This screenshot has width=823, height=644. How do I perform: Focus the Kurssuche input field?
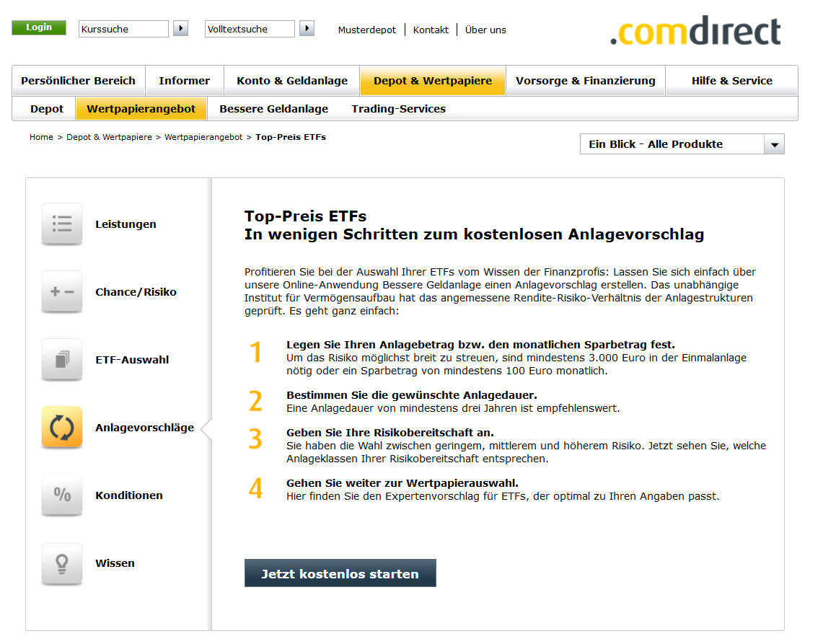pyautogui.click(x=123, y=29)
